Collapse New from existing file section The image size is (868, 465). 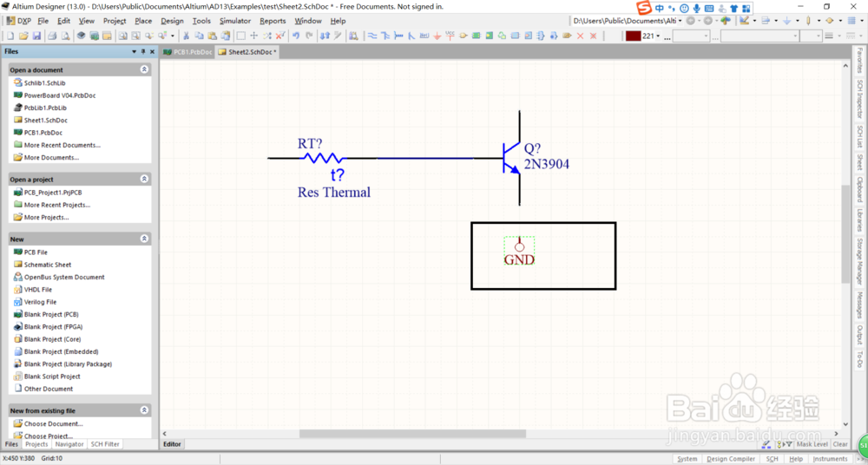[144, 410]
